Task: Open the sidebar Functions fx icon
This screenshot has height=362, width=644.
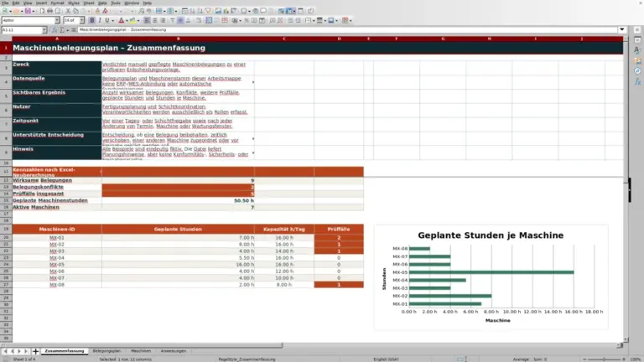Action: coord(637,81)
